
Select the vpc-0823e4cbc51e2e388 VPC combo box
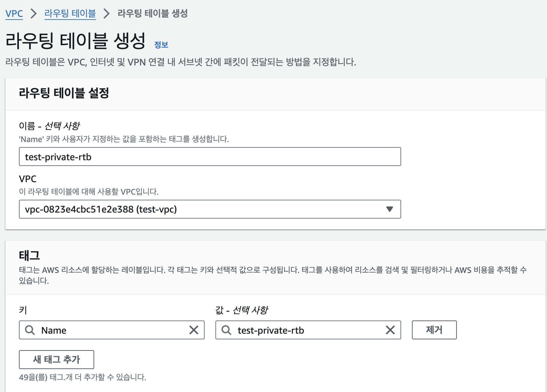click(203, 209)
